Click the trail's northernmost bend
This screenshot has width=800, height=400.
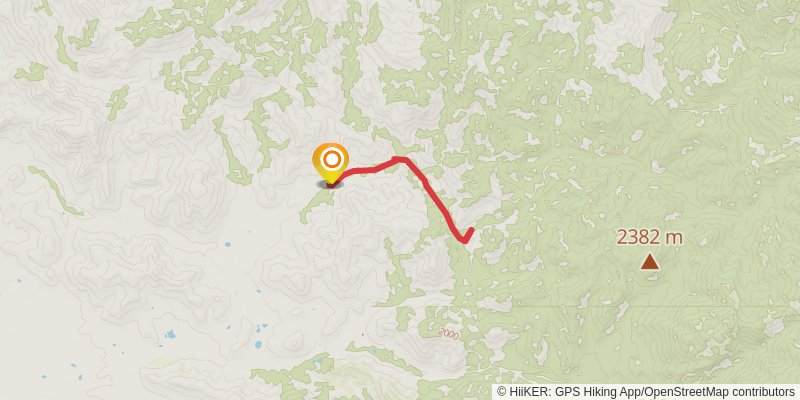(x=399, y=160)
